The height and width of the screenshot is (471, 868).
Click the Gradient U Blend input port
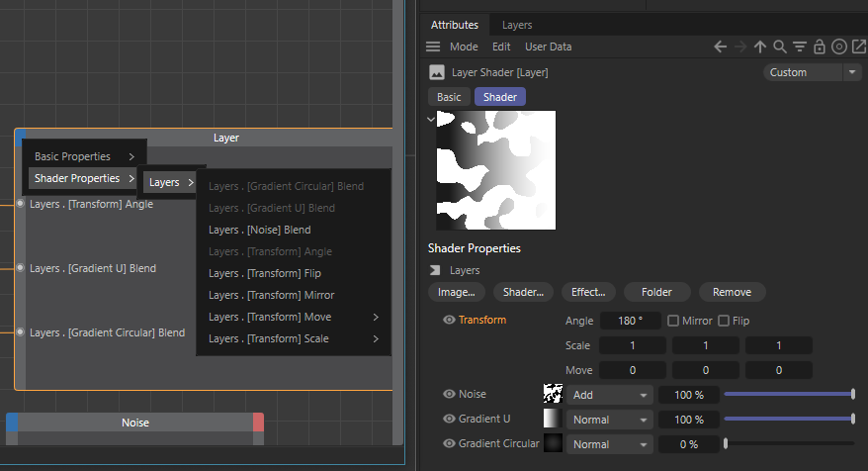click(x=20, y=267)
